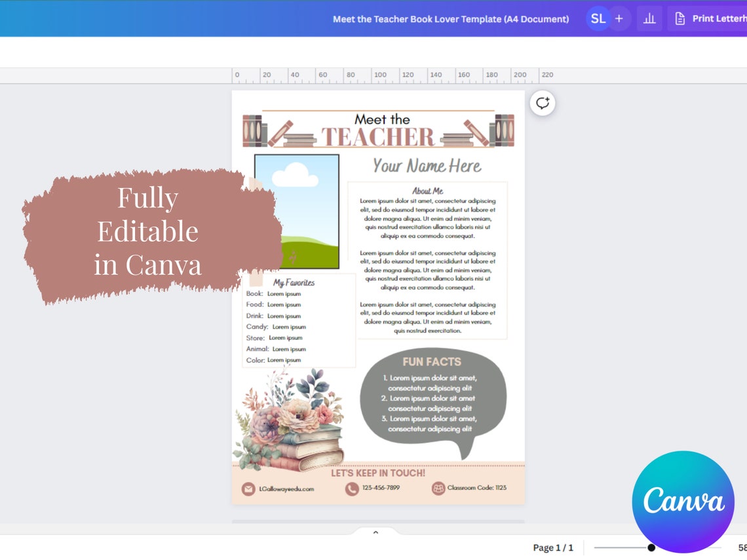Screen dimensions: 747x560
Task: Click the Classroom Code icon
Action: [x=437, y=488]
